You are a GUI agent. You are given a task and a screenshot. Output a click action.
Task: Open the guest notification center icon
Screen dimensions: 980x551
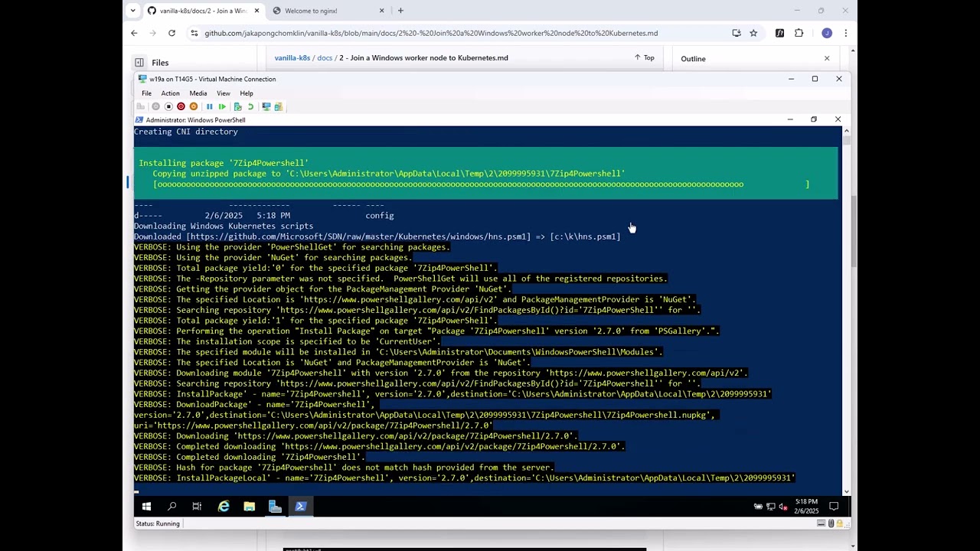[x=834, y=507]
